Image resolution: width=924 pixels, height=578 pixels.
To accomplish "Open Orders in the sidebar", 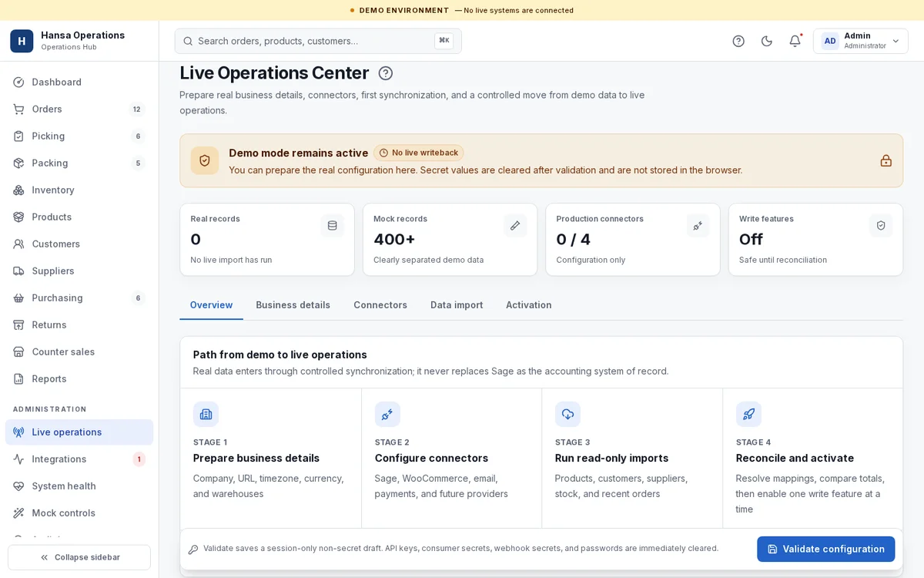I will 79,109.
